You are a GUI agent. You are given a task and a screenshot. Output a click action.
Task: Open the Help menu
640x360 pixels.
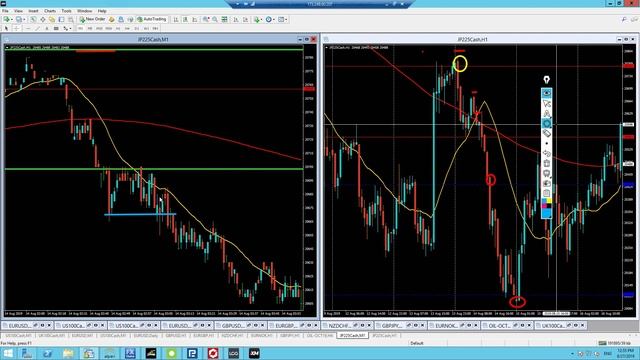click(x=102, y=11)
